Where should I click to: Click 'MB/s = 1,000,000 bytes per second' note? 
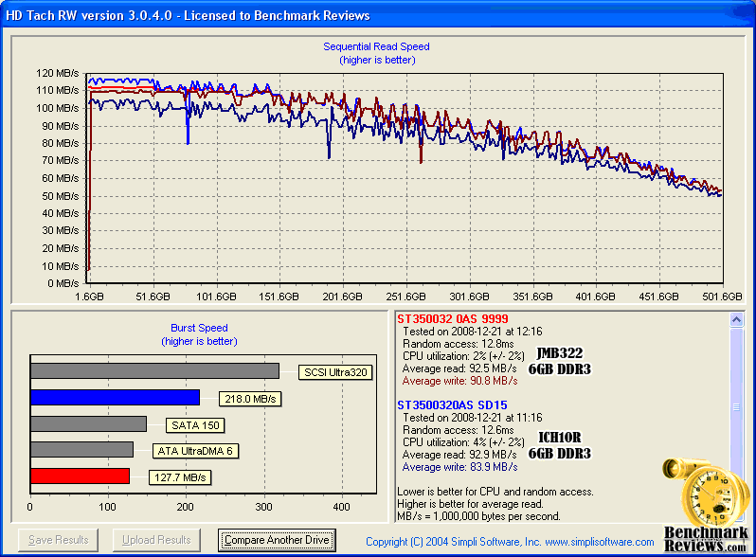coord(478,516)
